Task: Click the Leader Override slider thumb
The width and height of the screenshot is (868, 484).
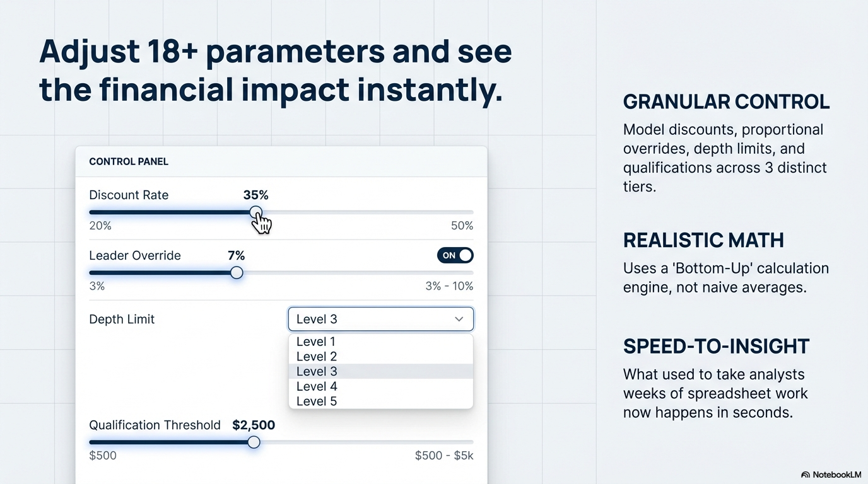Action: pos(237,272)
